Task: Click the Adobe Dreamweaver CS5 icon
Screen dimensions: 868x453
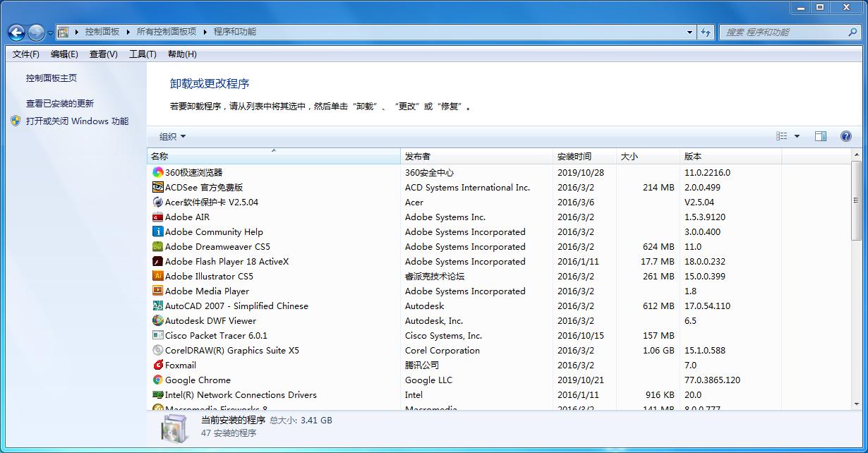Action: [x=158, y=246]
